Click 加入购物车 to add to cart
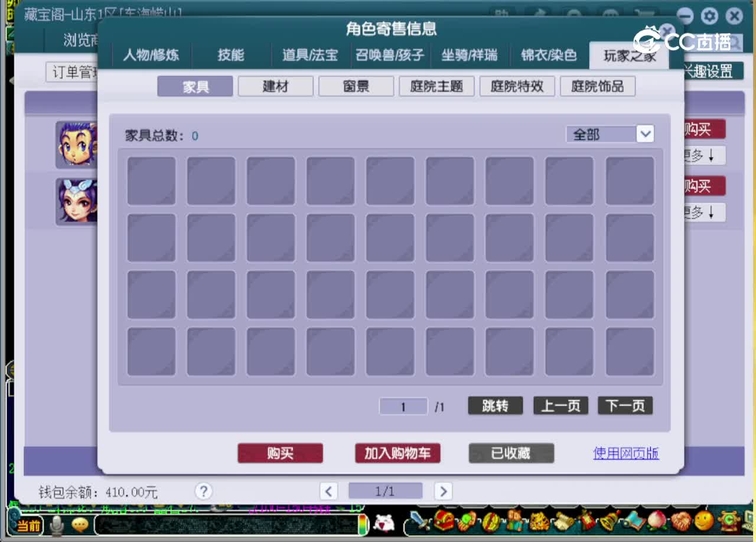 [397, 453]
